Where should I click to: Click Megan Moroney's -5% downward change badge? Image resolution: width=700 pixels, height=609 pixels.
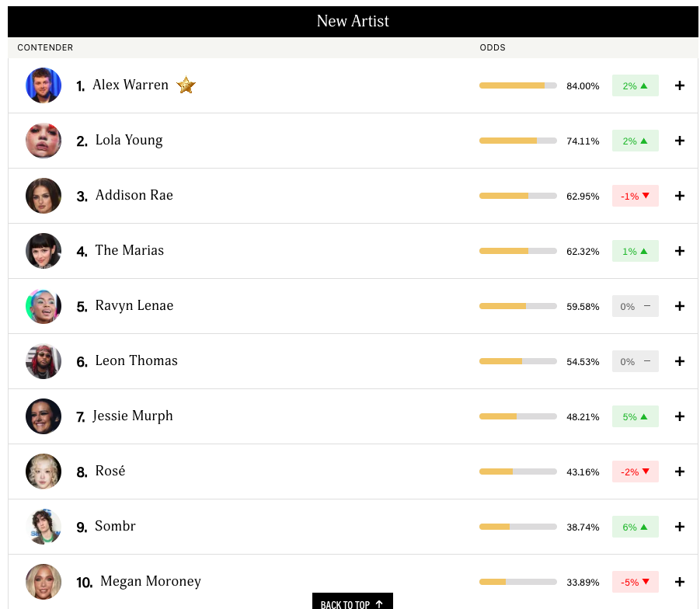(635, 582)
